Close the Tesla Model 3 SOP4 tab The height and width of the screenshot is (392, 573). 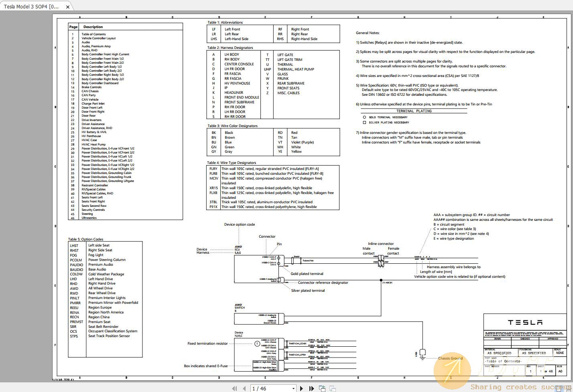click(68, 7)
